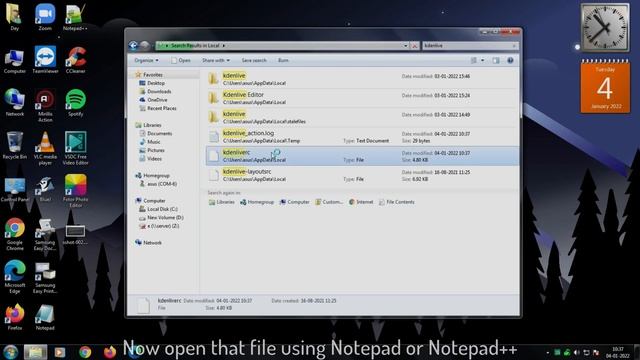This screenshot has width=640, height=360.
Task: Select the Microsoft Edge desktop icon
Action: tap(15, 277)
